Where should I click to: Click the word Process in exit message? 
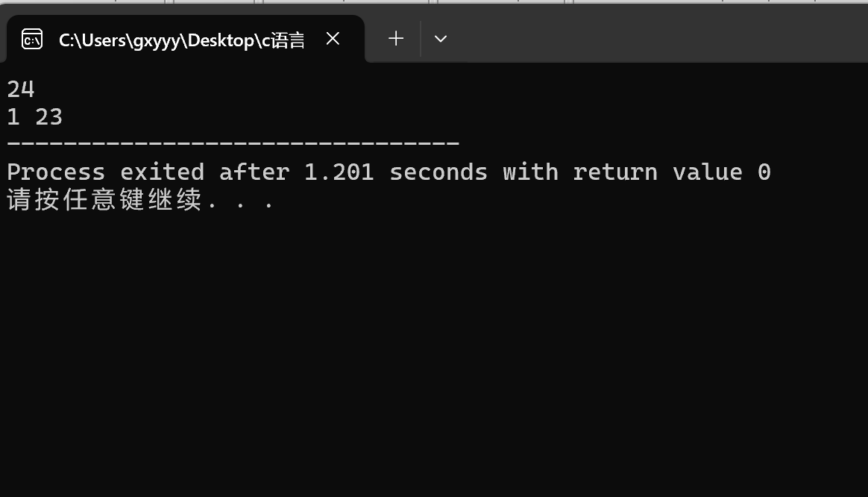click(56, 172)
